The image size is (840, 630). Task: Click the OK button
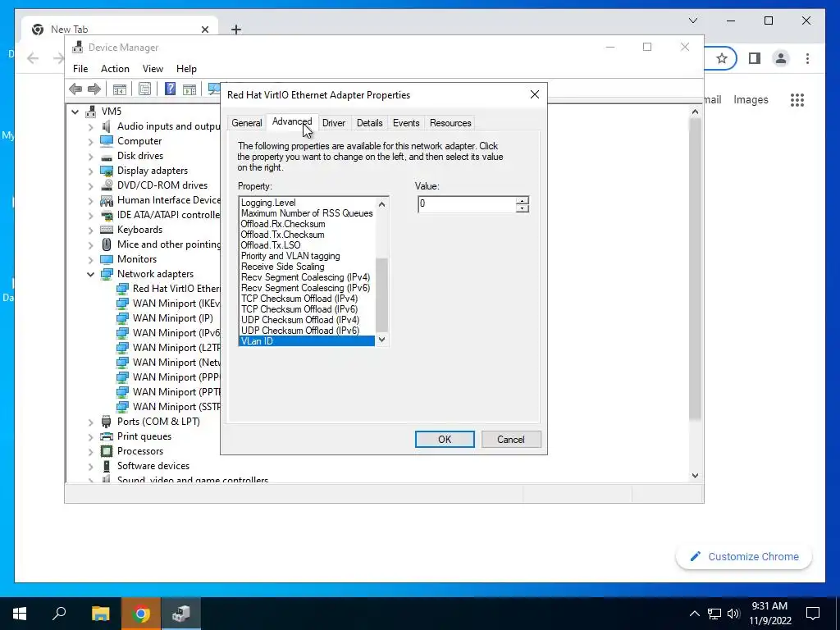point(445,440)
